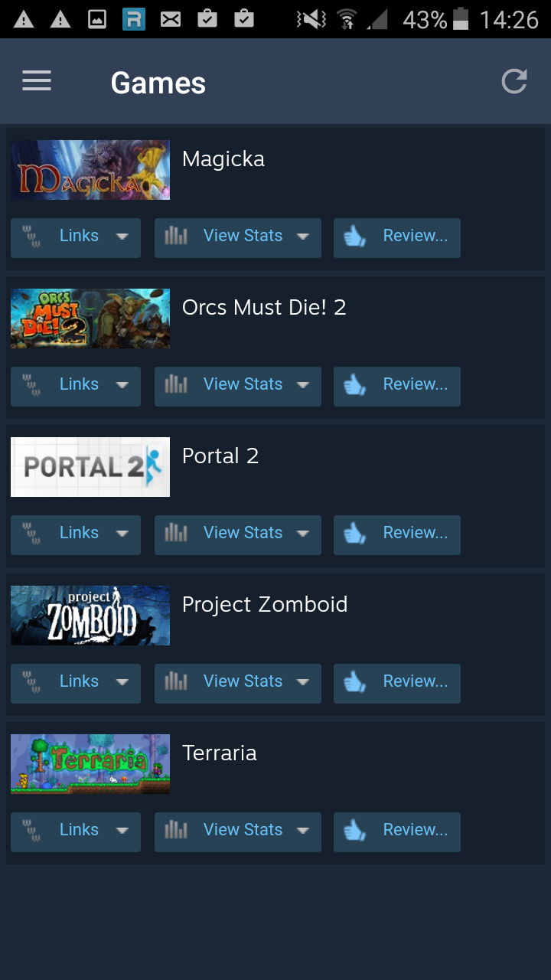Click the bar chart icon for Portal 2
The width and height of the screenshot is (551, 980).
176,534
